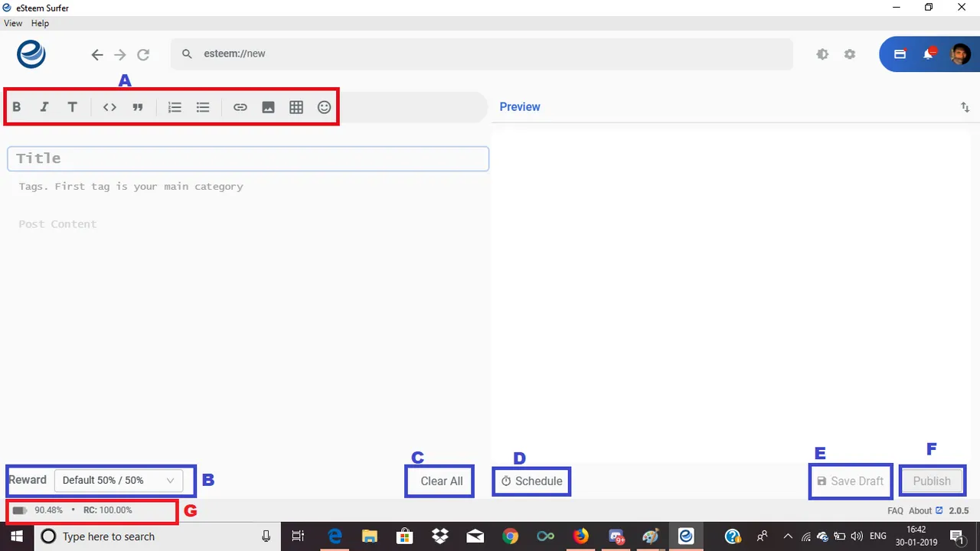Open the volume speaker tray icon
This screenshot has width=980, height=551.
click(857, 536)
